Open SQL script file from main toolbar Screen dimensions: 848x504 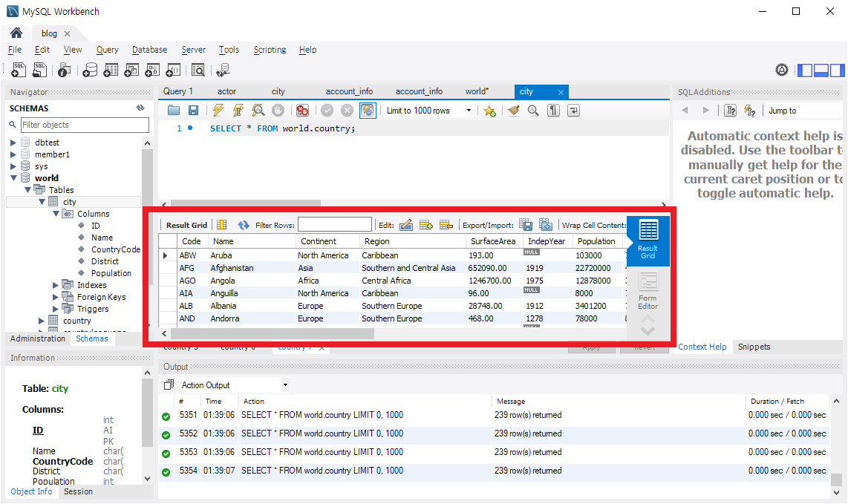tap(39, 70)
